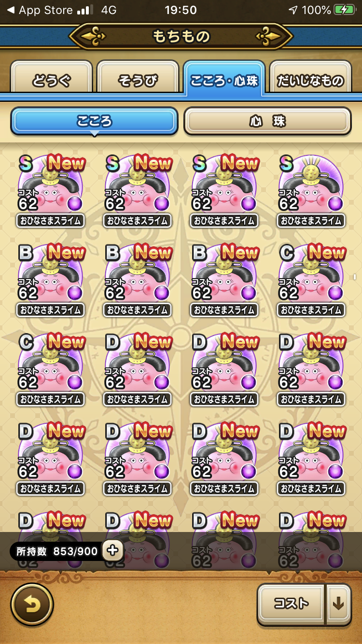The image size is (362, 644).
Task: Open the だいじなもの tab
Action: (x=310, y=77)
